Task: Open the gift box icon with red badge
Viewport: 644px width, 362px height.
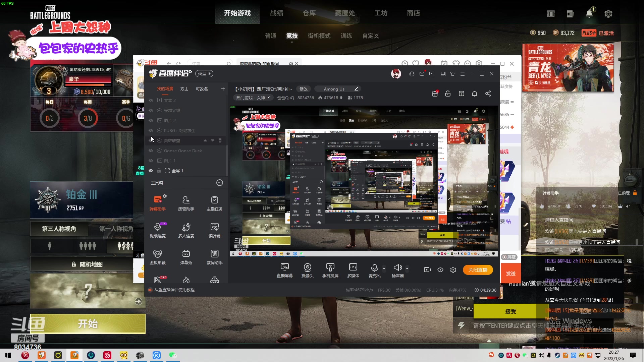Action: [435, 94]
